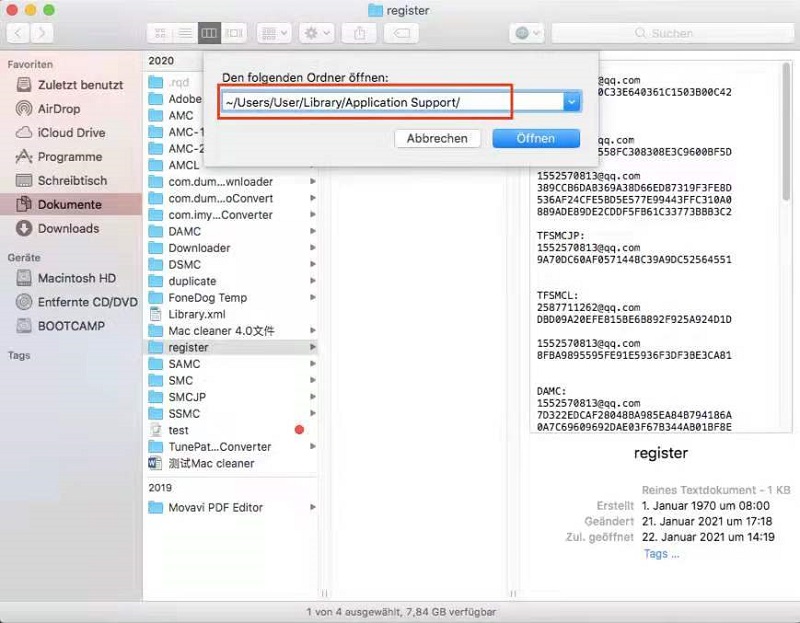Click the Öffnen button

pos(536,138)
